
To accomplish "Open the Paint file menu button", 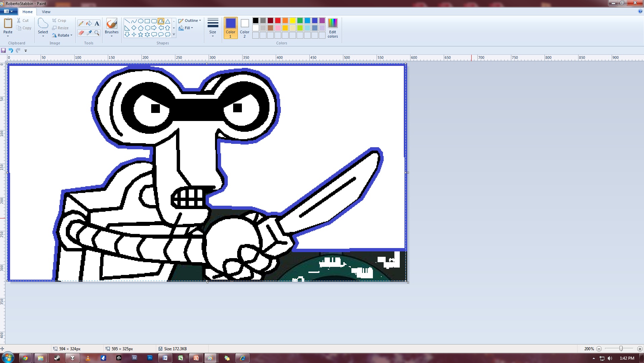I will [8, 11].
